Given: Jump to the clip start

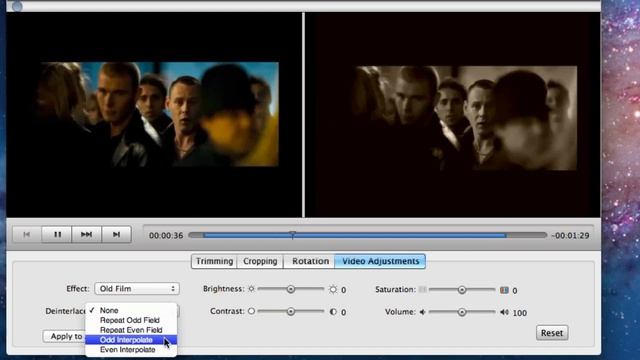Looking at the screenshot, I should (x=27, y=235).
